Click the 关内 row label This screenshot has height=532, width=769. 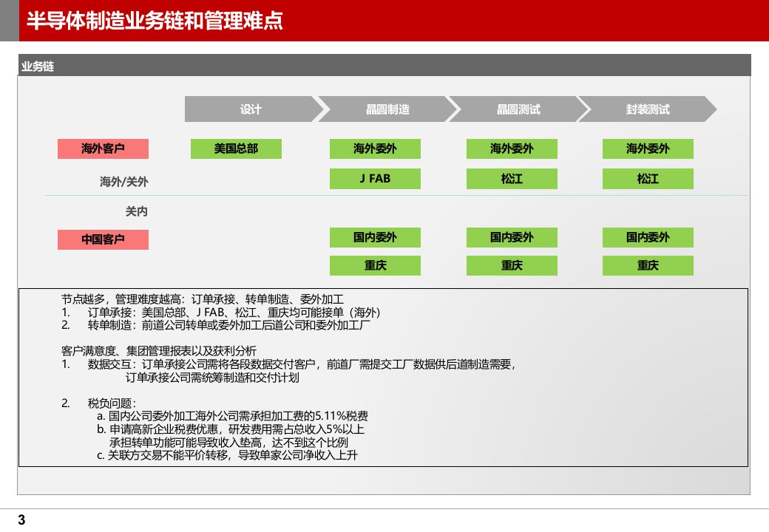136,211
